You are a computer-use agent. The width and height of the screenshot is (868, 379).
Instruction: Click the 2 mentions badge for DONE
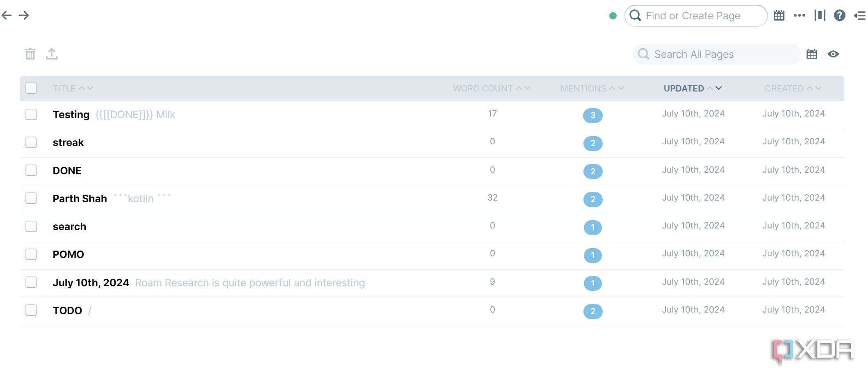pos(592,171)
